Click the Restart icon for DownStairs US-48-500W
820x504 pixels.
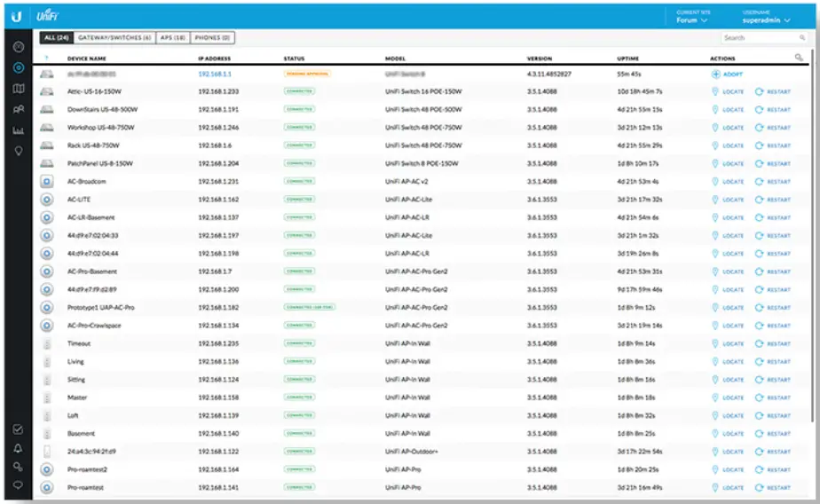[759, 109]
